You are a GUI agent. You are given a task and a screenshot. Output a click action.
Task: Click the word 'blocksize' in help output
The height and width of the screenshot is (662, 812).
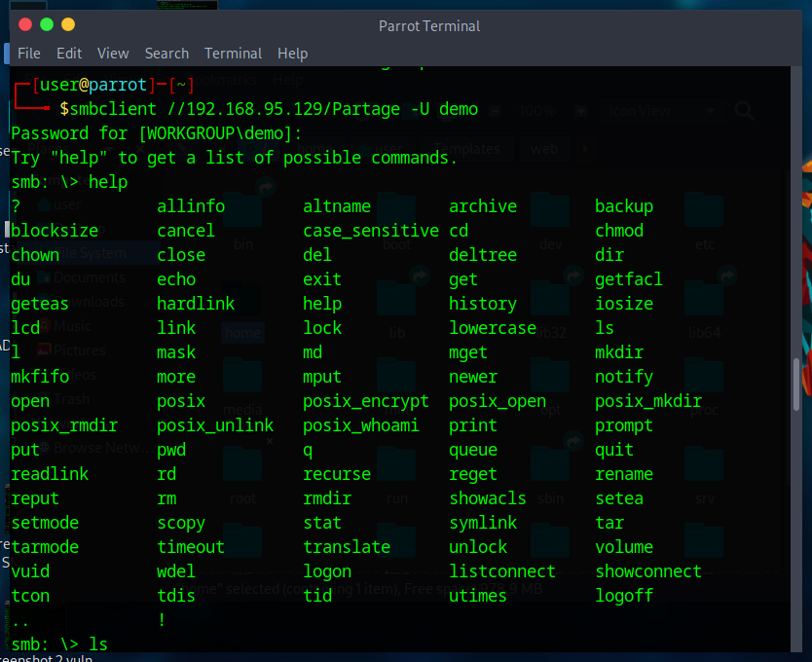[x=55, y=231]
